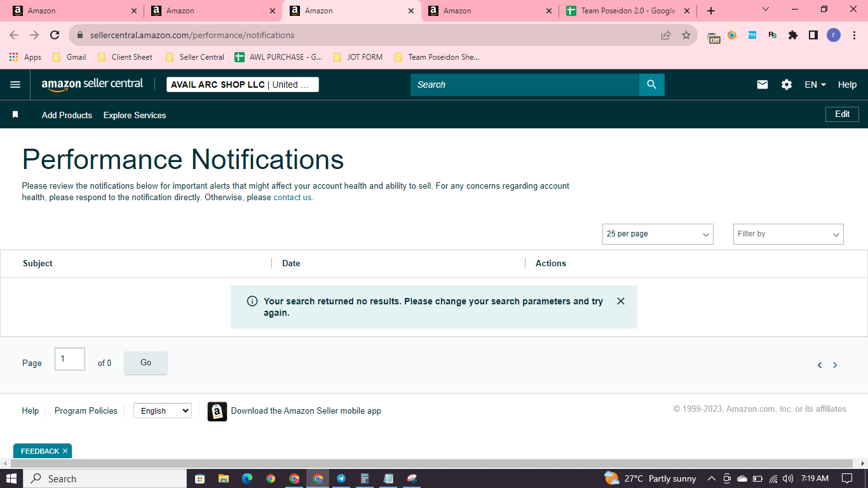Open the Chrome profile avatar
868x488 pixels.
pos(834,35)
